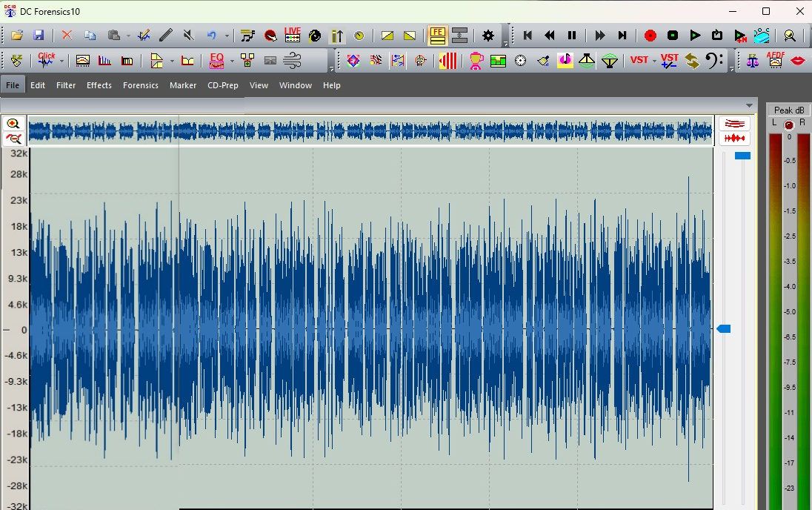Undo the last action
This screenshot has width=812, height=510.
tap(211, 36)
